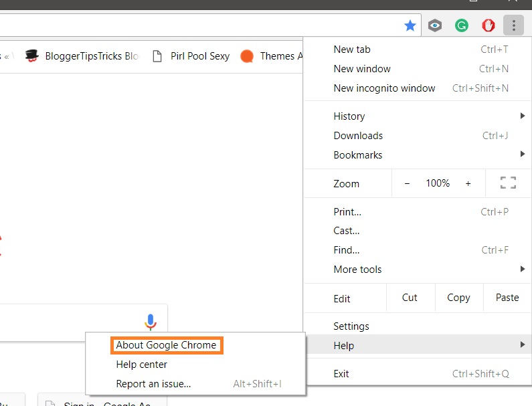
Task: Click the fullscreen icon next to Zoom
Action: 508,183
